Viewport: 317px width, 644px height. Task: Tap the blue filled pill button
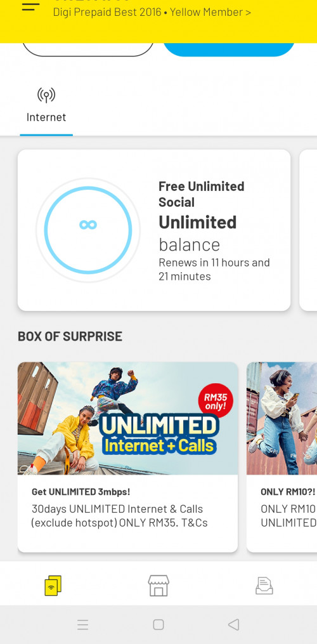point(229,48)
